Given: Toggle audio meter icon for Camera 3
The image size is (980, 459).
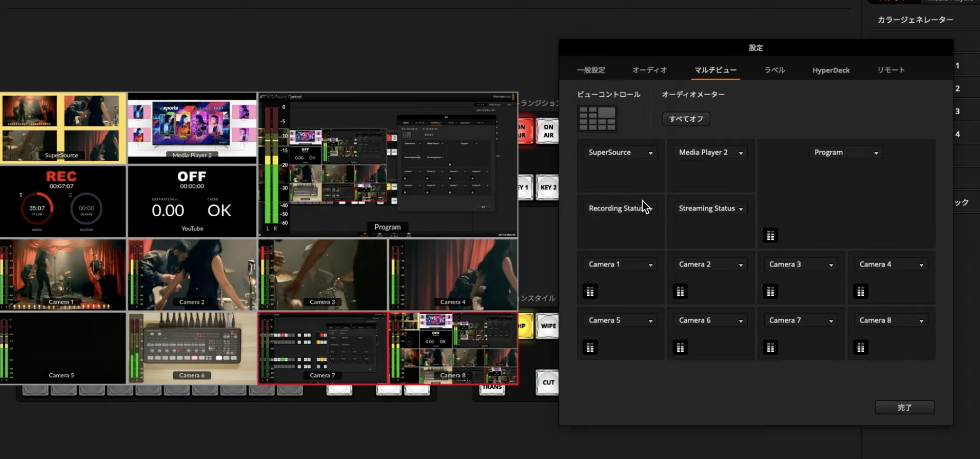Looking at the screenshot, I should pyautogui.click(x=770, y=291).
